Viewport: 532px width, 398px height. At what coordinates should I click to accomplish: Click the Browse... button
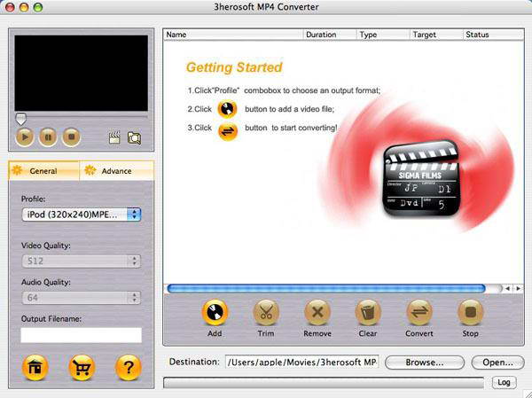(425, 363)
